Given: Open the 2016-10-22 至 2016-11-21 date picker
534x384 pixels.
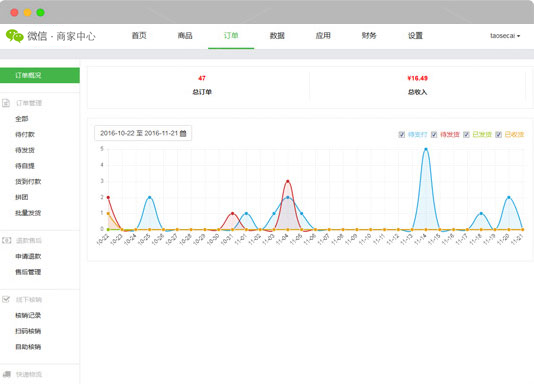Looking at the screenshot, I should [143, 133].
